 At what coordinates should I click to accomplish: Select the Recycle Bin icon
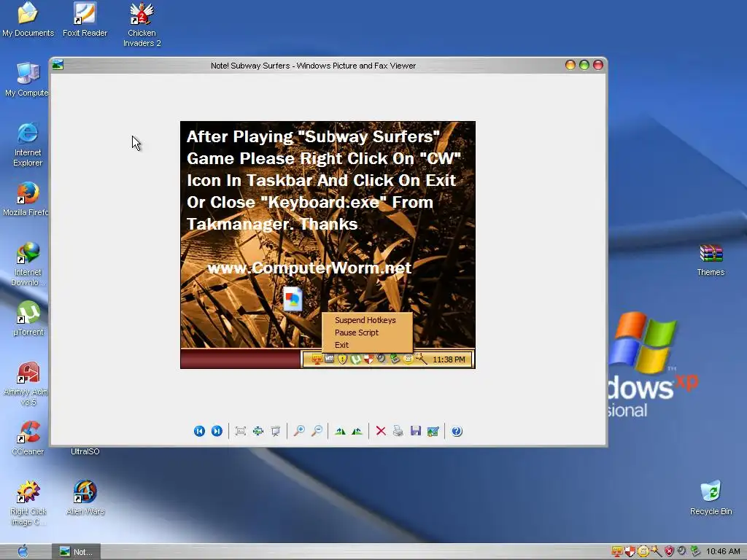[711, 498]
